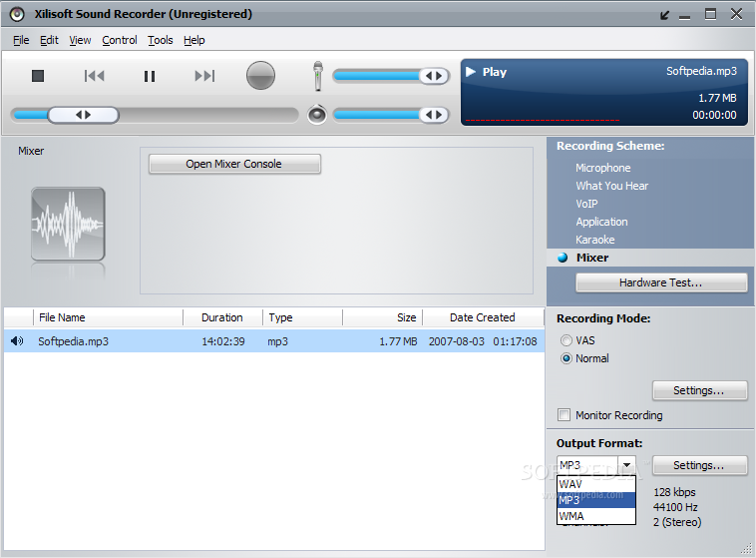Click 00:00:00 timer in display panel
The width and height of the screenshot is (756, 558).
tap(714, 116)
